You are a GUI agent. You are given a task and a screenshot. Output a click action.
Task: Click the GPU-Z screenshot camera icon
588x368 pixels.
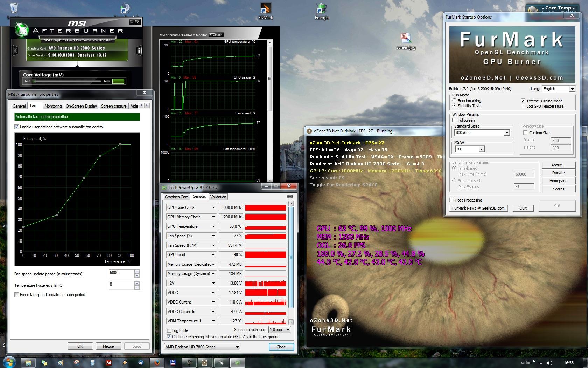pos(290,196)
